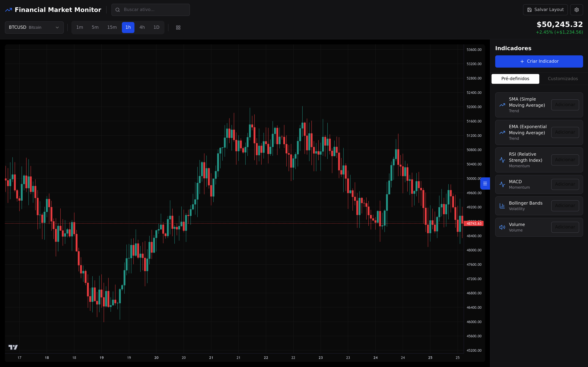Select the 1m timeframe
The image size is (588, 367).
pos(80,27)
